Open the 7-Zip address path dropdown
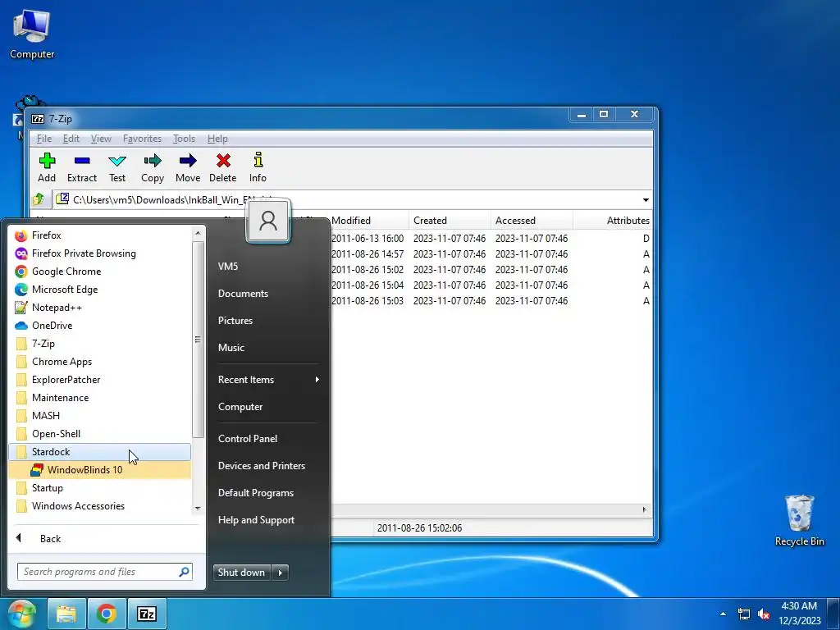This screenshot has height=630, width=840. pyautogui.click(x=646, y=200)
